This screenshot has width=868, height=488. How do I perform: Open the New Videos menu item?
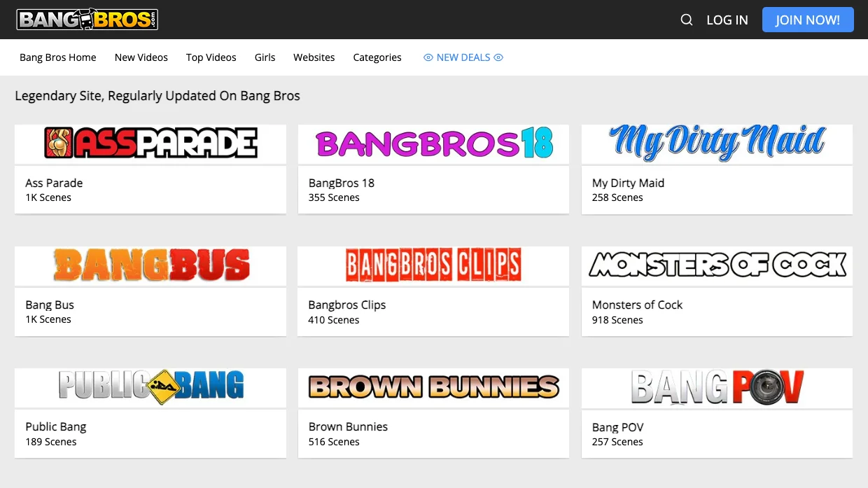click(x=141, y=57)
